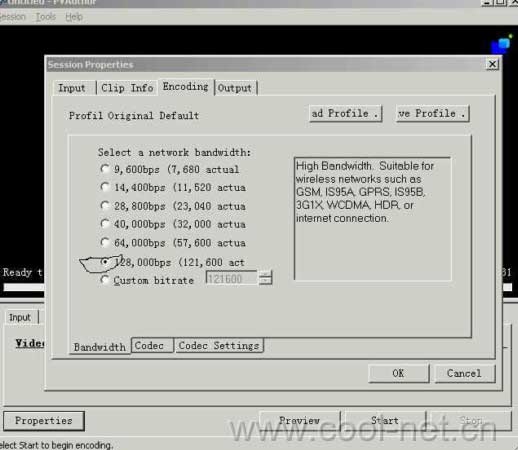Select the 40,000bps bandwidth radio button
This screenshot has width=518, height=450.
tap(105, 224)
